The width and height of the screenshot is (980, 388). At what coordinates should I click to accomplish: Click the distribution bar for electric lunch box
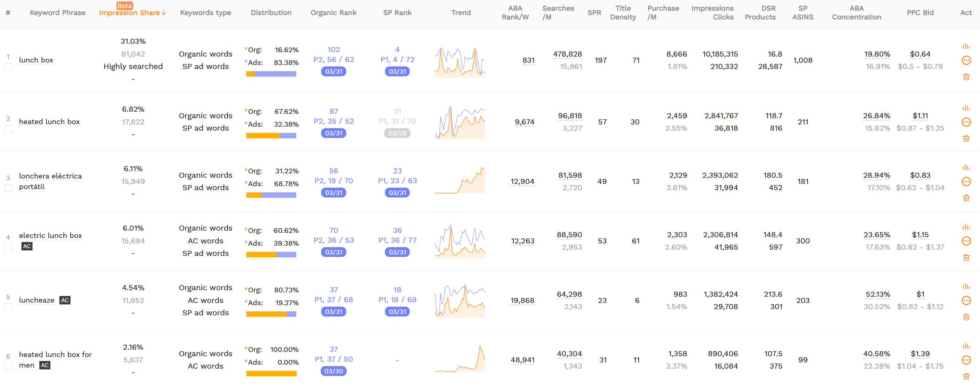[271, 255]
